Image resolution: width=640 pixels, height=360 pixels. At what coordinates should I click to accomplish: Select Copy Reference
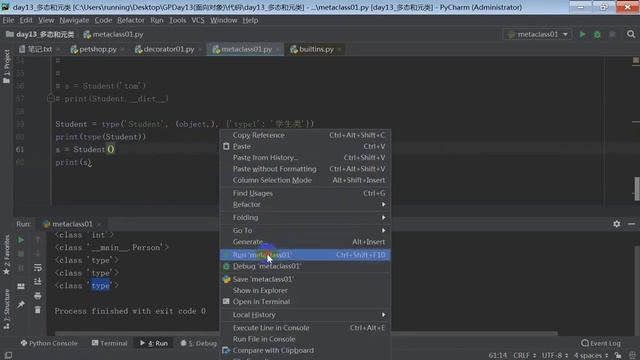click(x=305, y=135)
